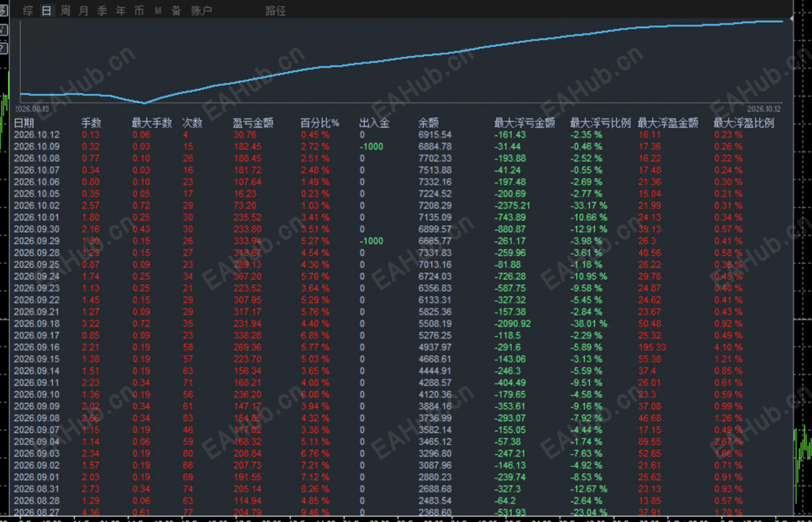Click the 出入金 column header
Viewport: 812px width, 522px height.
click(x=375, y=123)
